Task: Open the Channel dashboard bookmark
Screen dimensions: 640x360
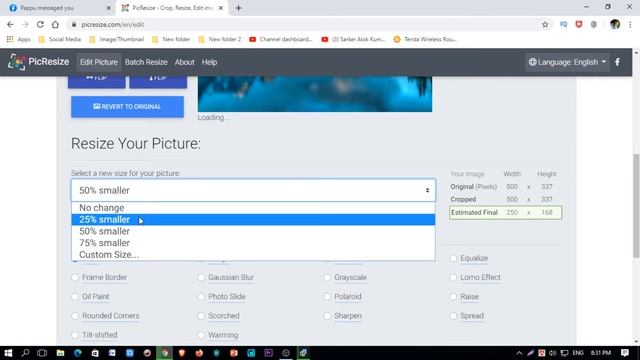Action: pyautogui.click(x=281, y=39)
